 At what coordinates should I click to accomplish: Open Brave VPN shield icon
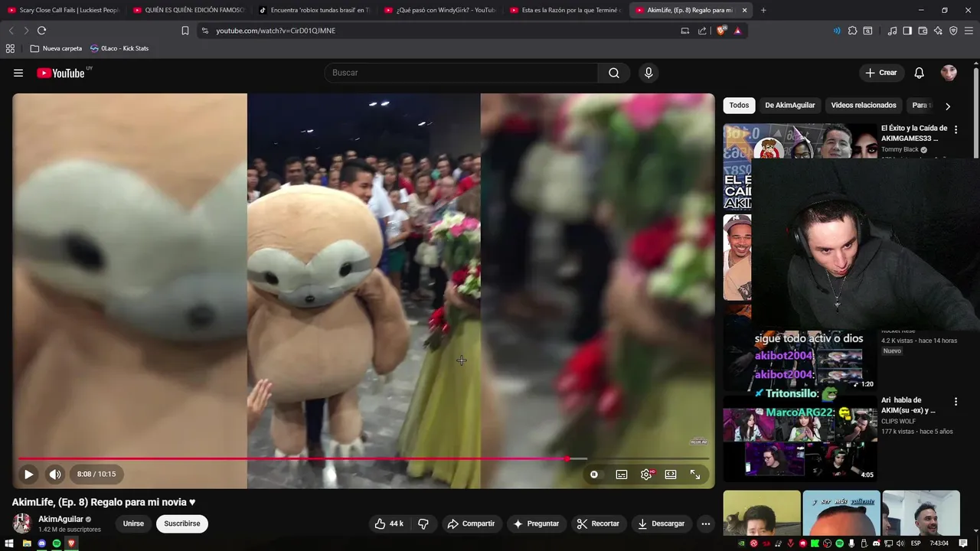pyautogui.click(x=953, y=31)
